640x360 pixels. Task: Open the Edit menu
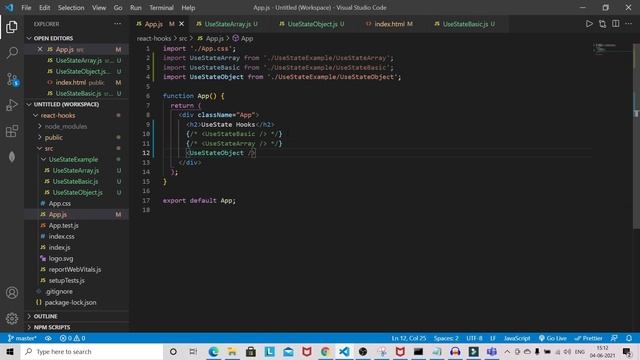coord(44,8)
